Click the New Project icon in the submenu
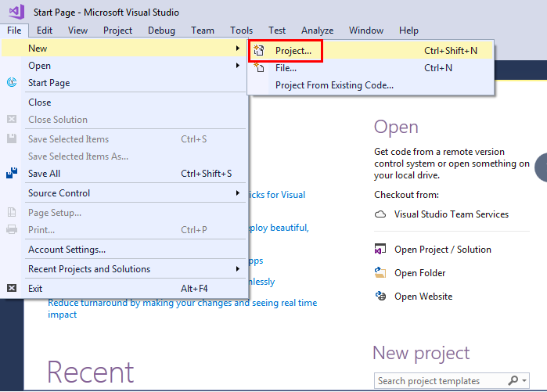 tap(260, 50)
